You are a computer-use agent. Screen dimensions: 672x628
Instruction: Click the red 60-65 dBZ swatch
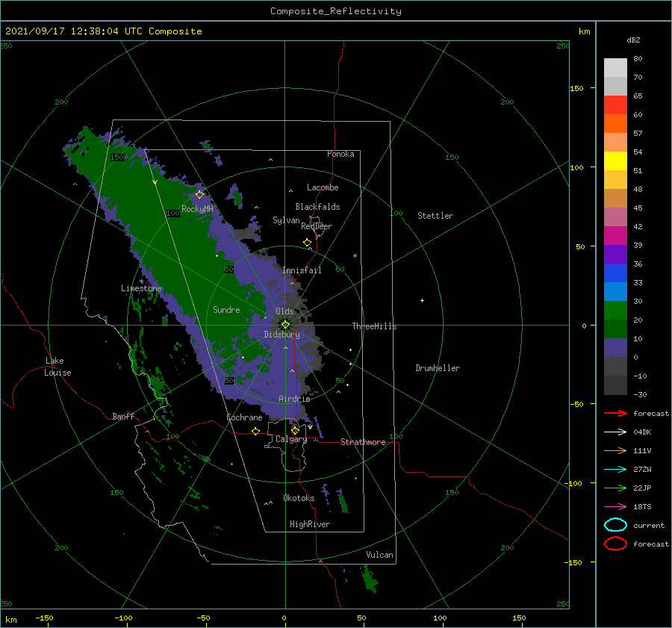615,105
